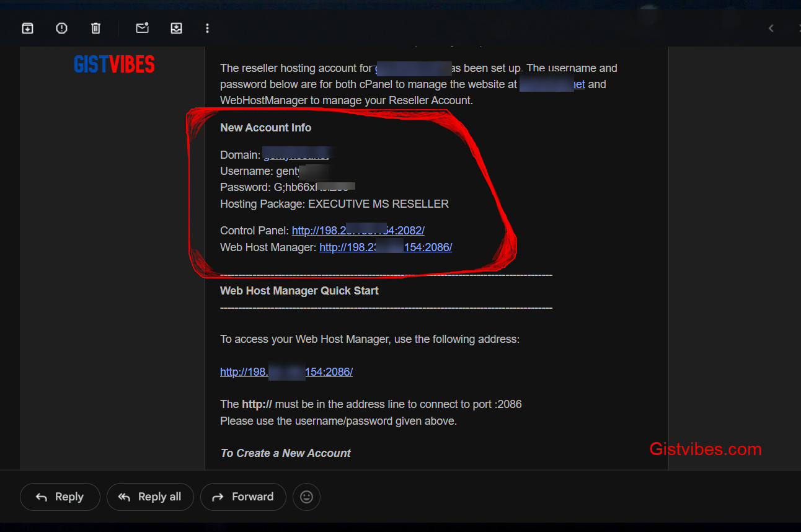Forward this email
The width and height of the screenshot is (801, 532).
click(243, 497)
